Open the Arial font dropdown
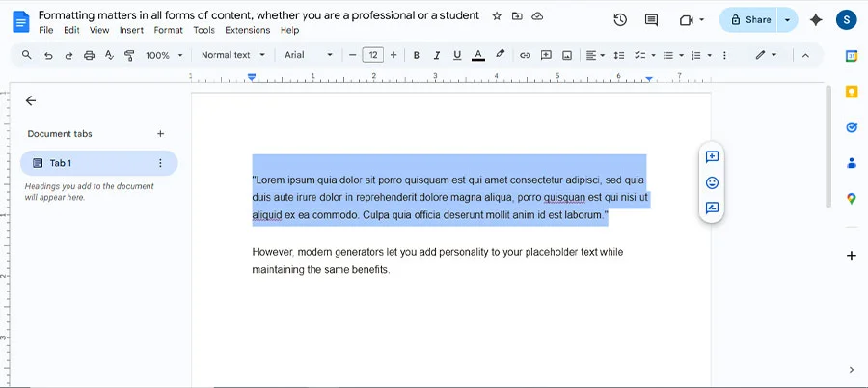This screenshot has height=388, width=868. [x=308, y=55]
